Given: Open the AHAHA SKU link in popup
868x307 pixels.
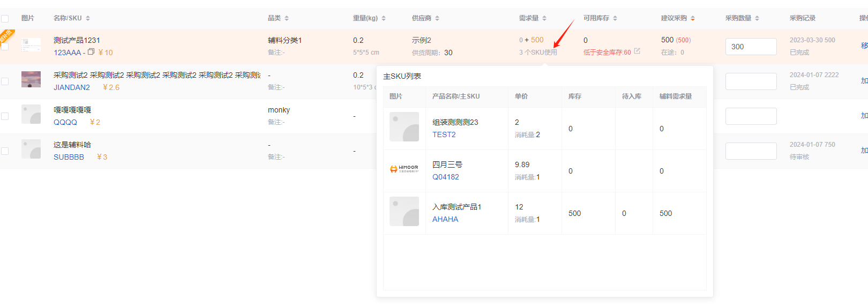Looking at the screenshot, I should pyautogui.click(x=445, y=219).
